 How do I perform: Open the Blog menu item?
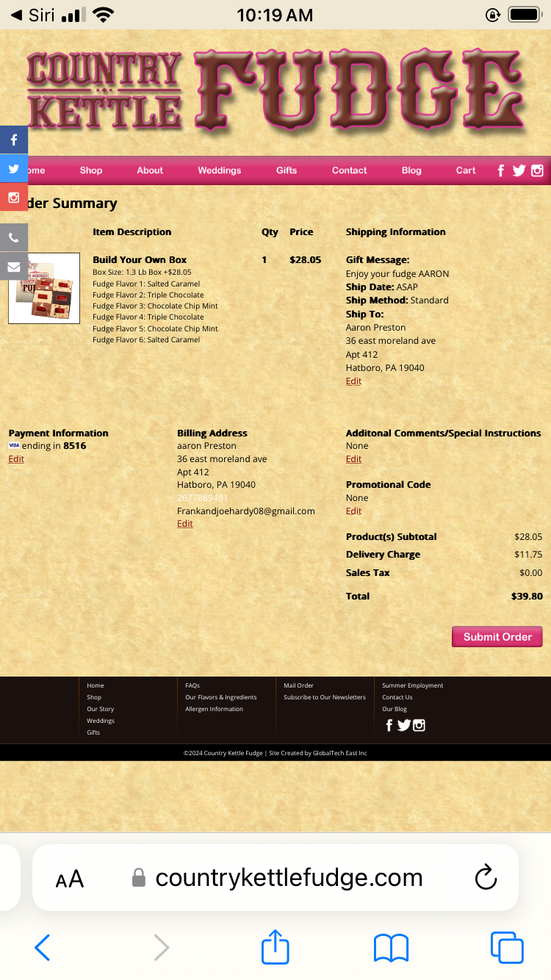tap(411, 170)
